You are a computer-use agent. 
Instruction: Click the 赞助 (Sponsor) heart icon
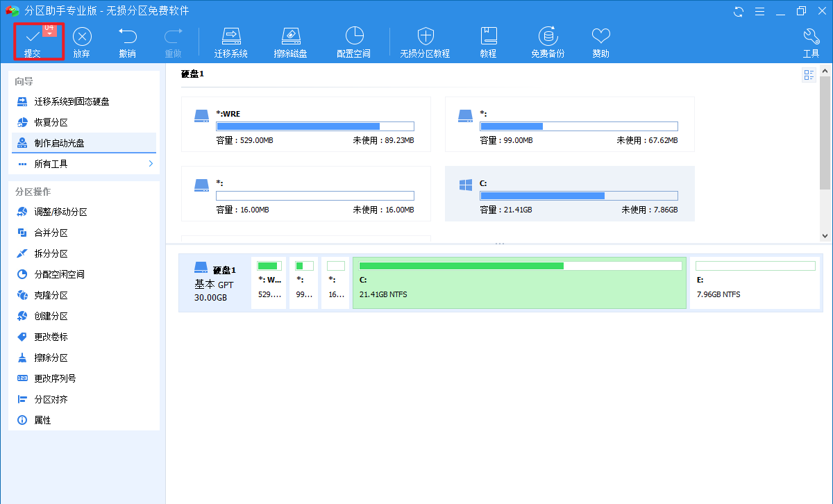600,36
